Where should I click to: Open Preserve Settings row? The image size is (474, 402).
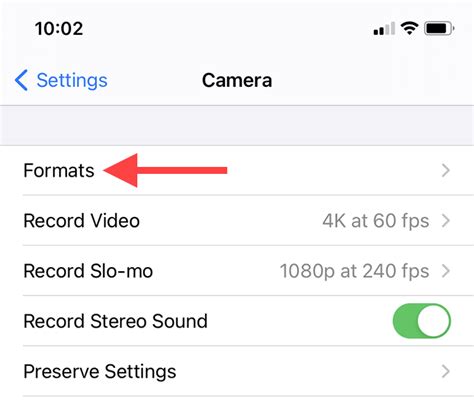237,371
